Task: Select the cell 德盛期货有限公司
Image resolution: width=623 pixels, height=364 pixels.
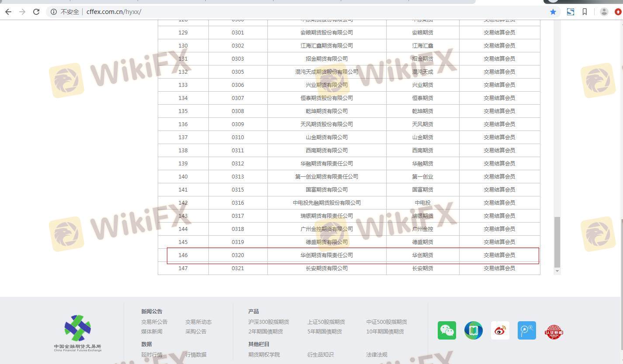Action: coord(327,242)
